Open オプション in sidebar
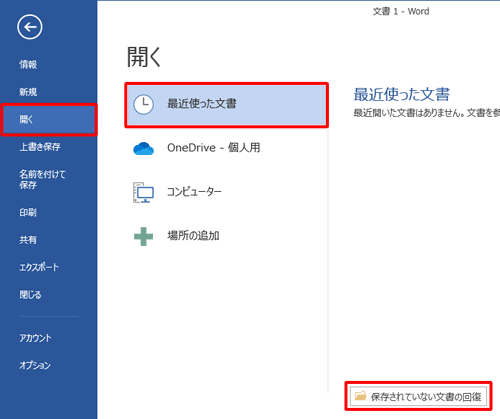Image resolution: width=500 pixels, height=419 pixels. [x=35, y=365]
